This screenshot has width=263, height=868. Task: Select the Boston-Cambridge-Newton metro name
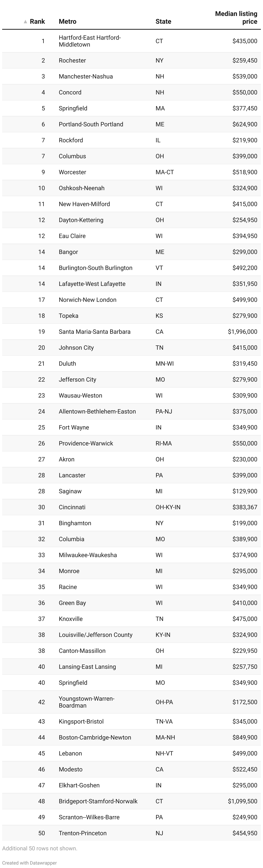pos(95,737)
